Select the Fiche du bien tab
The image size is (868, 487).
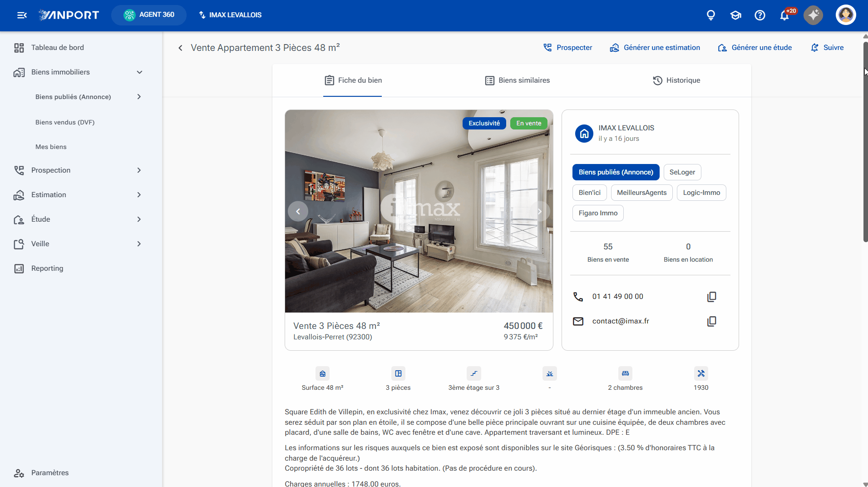(353, 80)
